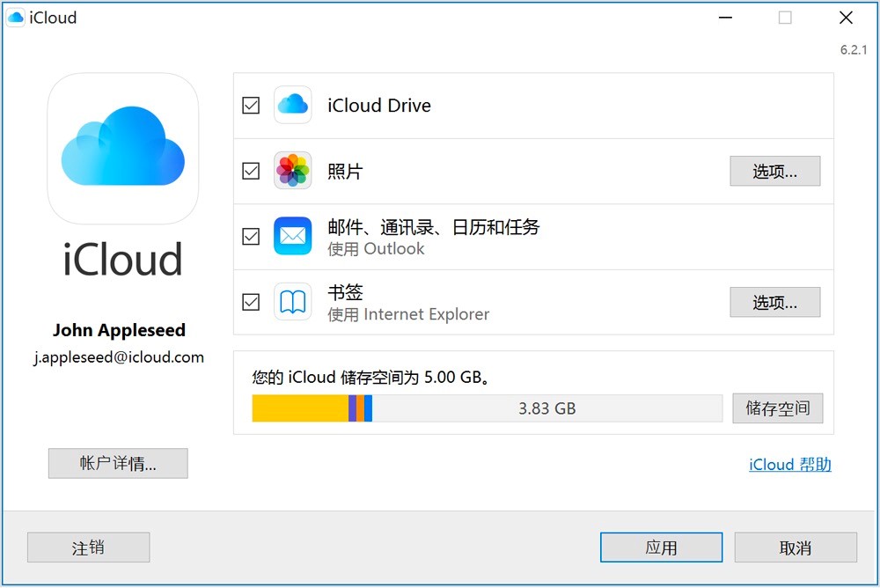Disable 书签 syncing with Internet Explorer

pyautogui.click(x=250, y=302)
